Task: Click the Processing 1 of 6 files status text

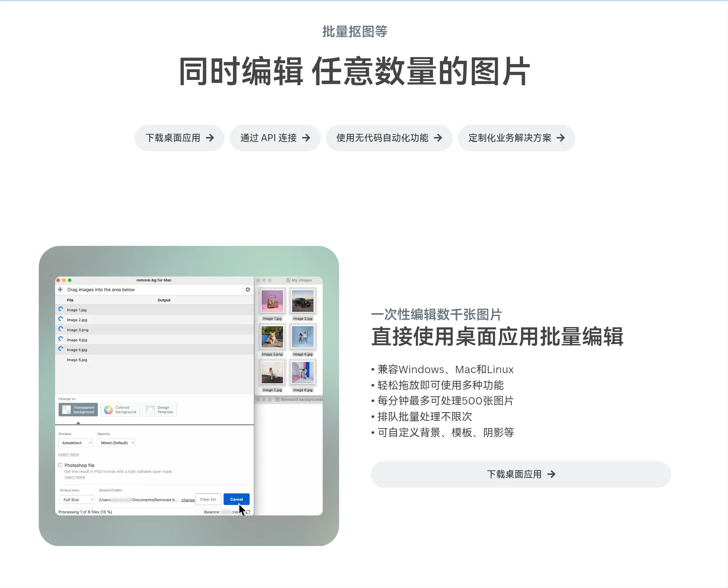Action: (85, 512)
